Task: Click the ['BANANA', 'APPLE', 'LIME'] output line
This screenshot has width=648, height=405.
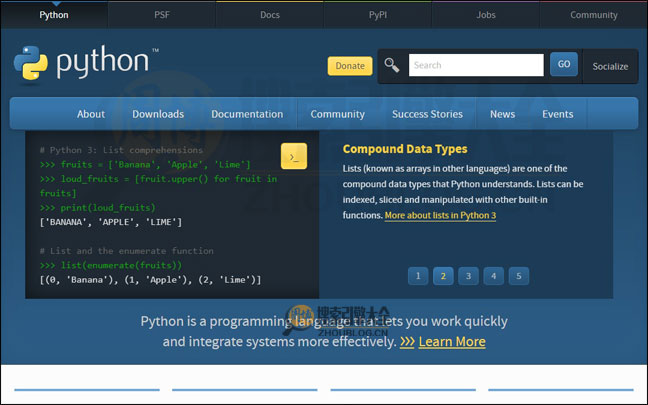Action: click(111, 222)
